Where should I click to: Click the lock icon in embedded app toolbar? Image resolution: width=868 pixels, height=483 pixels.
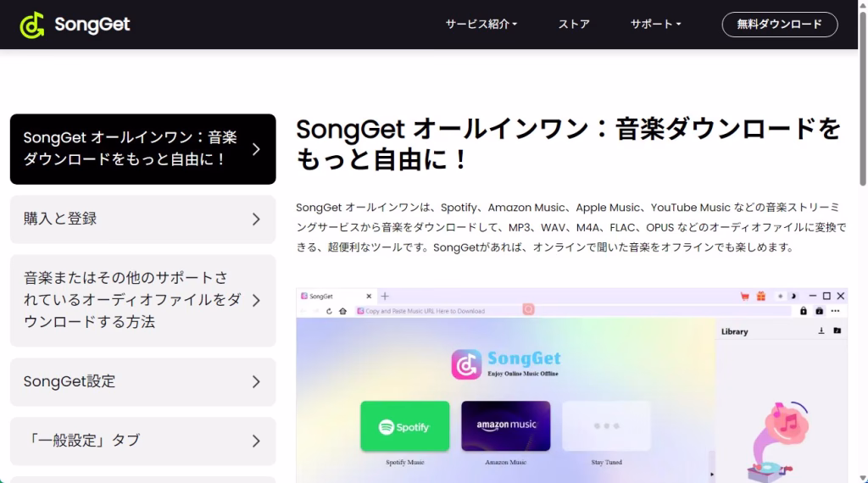click(x=804, y=311)
